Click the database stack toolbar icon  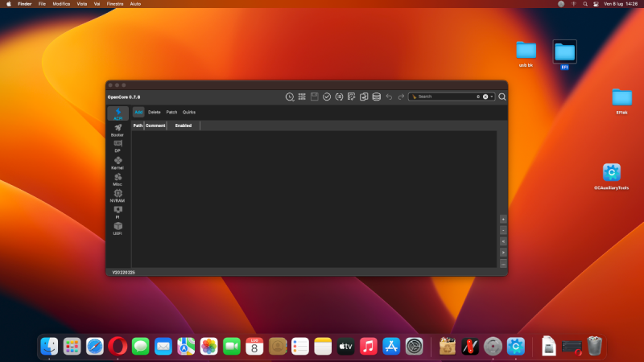pyautogui.click(x=376, y=97)
